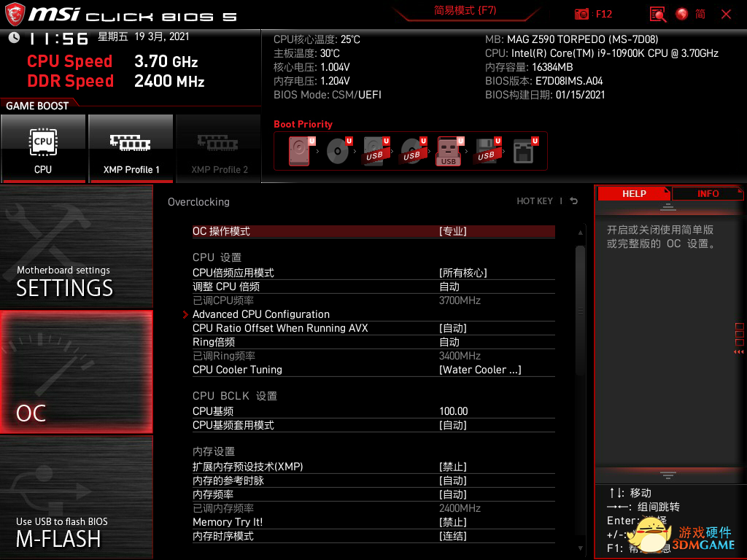747x560 pixels.
Task: Open the 内存频率 [自动] dropdown
Action: click(x=373, y=494)
